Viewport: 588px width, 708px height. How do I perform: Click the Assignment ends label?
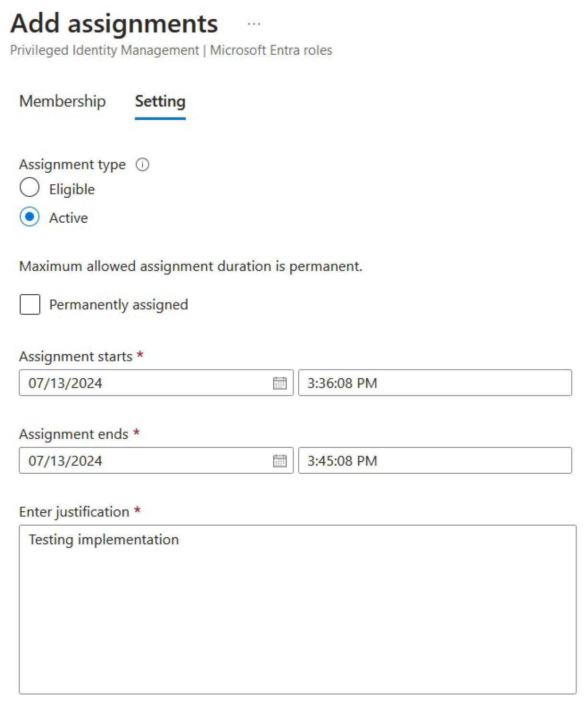click(74, 434)
